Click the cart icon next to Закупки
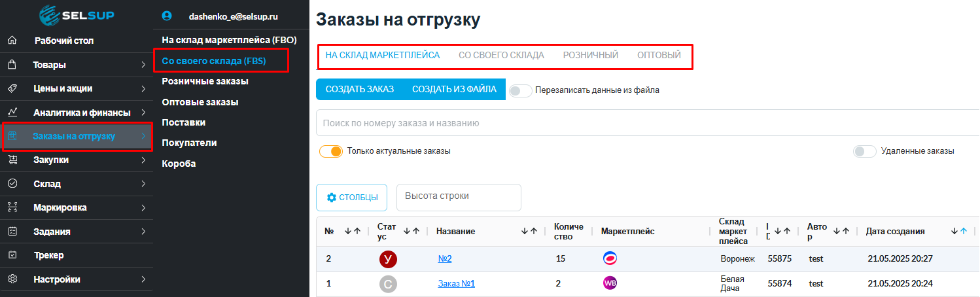 [x=12, y=160]
